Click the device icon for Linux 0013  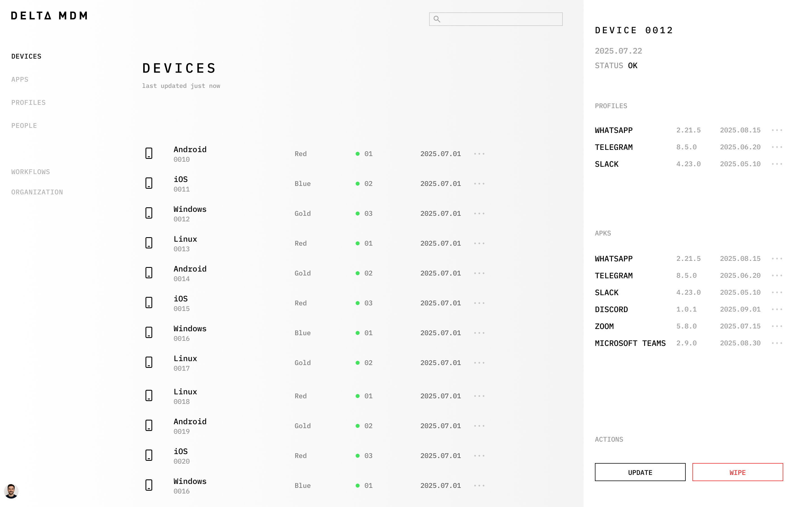[149, 243]
